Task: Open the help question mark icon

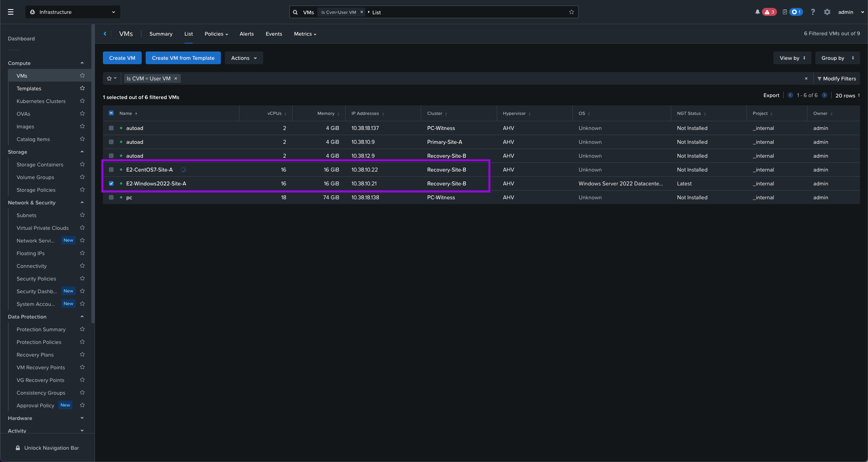Action: coord(813,12)
